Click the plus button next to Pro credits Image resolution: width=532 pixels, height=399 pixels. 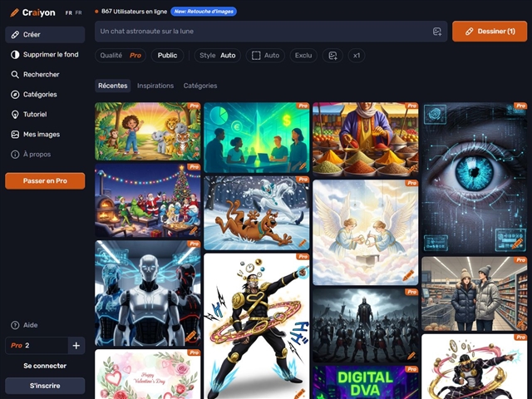coord(76,346)
